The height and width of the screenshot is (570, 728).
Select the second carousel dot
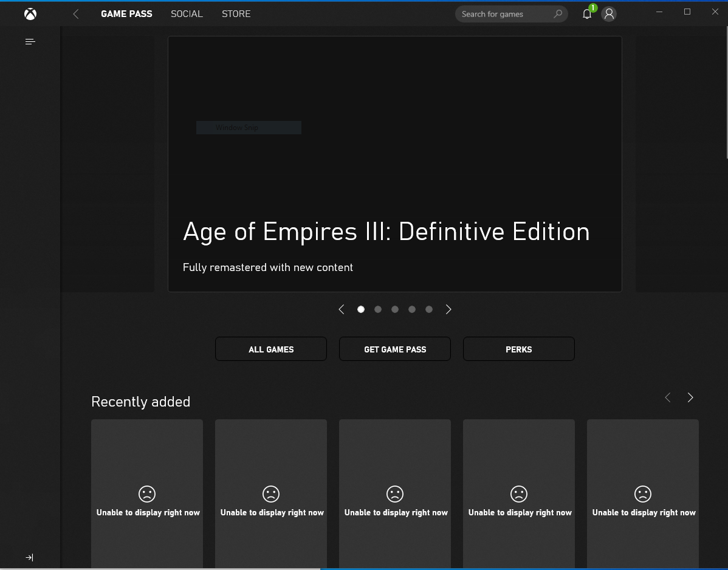(x=378, y=309)
